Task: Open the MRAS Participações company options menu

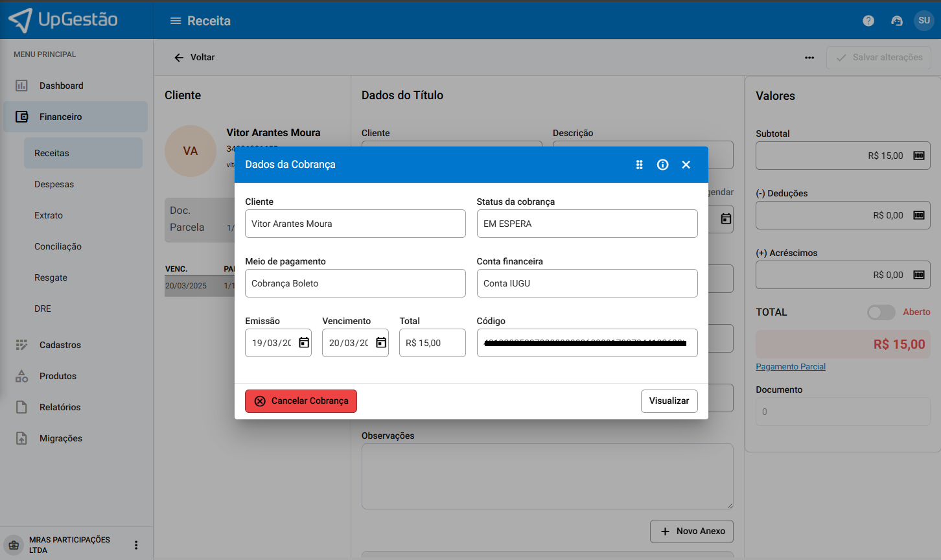Action: (x=136, y=545)
